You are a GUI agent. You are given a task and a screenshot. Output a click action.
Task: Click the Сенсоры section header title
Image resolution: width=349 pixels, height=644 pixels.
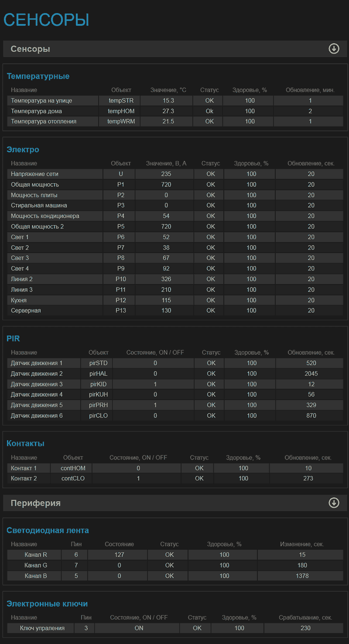point(31,49)
